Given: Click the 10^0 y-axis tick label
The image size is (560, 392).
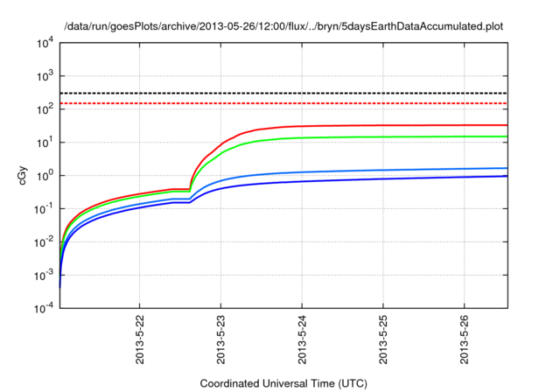Looking at the screenshot, I should coord(45,175).
